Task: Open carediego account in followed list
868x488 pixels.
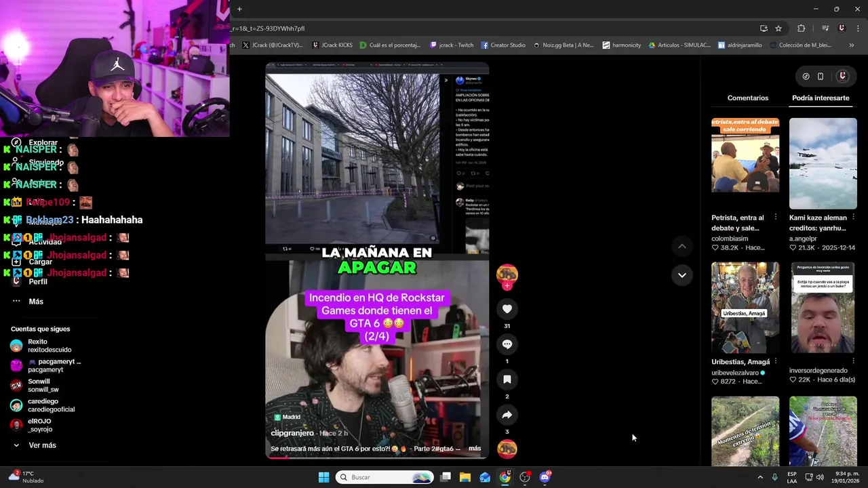Action: [43, 405]
